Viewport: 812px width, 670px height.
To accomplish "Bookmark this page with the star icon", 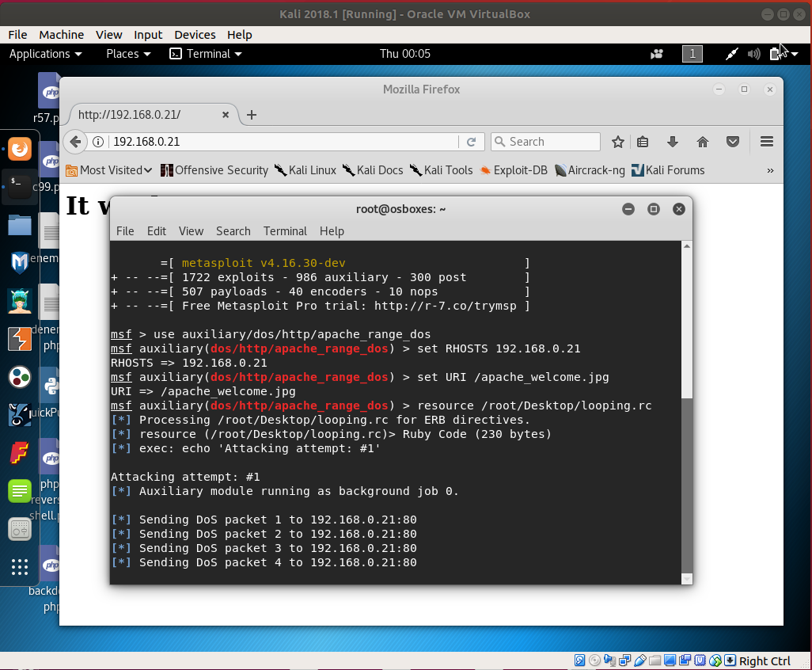I will pyautogui.click(x=618, y=142).
